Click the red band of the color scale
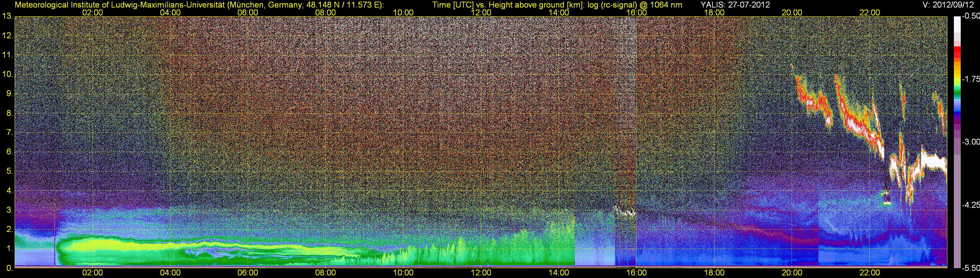Image resolution: width=980 pixels, height=278 pixels. click(957, 52)
